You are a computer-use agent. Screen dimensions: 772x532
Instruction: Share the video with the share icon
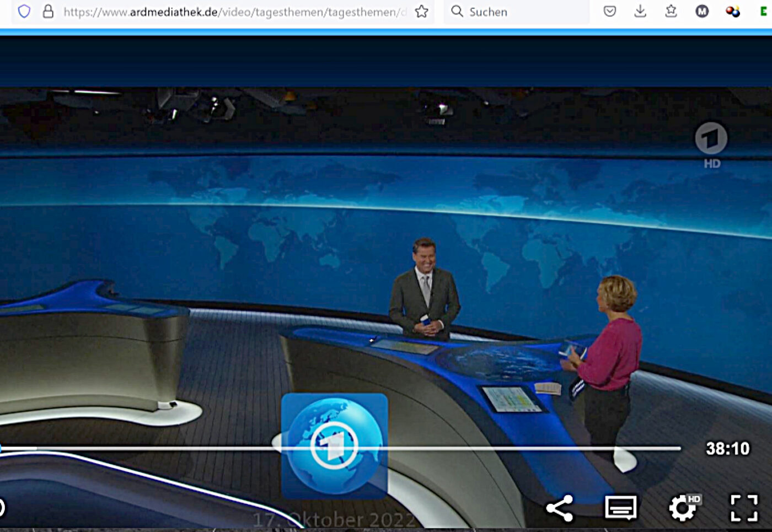[560, 508]
